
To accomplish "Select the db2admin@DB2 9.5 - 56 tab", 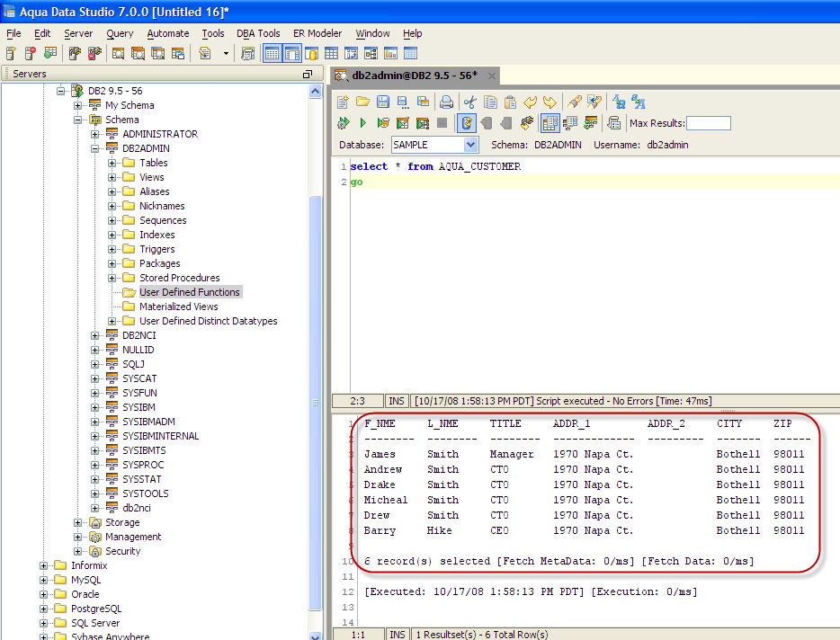I will [413, 75].
